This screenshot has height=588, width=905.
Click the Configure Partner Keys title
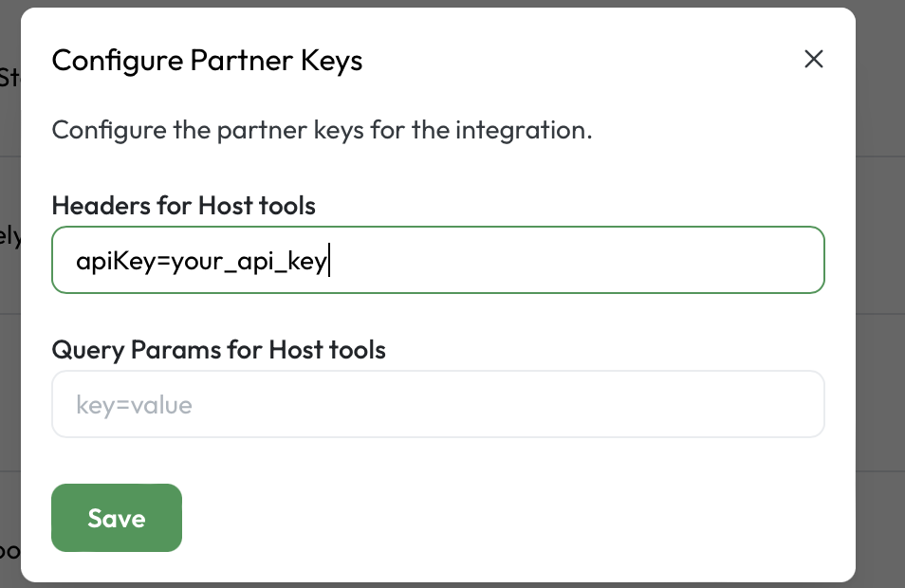tap(207, 60)
